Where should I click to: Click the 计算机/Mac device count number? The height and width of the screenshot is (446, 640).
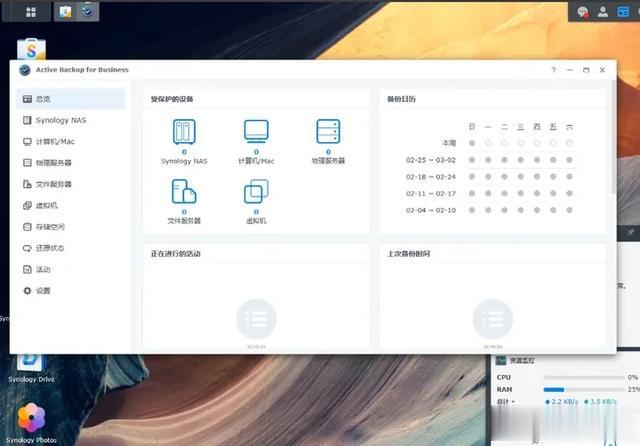[x=256, y=152]
